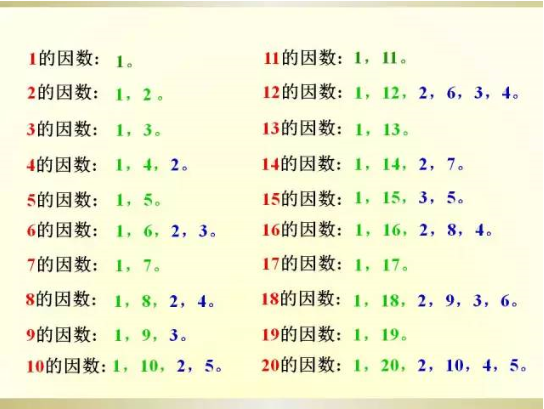Click the blue 7 in the 14 row
Screen dimensions: 544x409
click(451, 164)
